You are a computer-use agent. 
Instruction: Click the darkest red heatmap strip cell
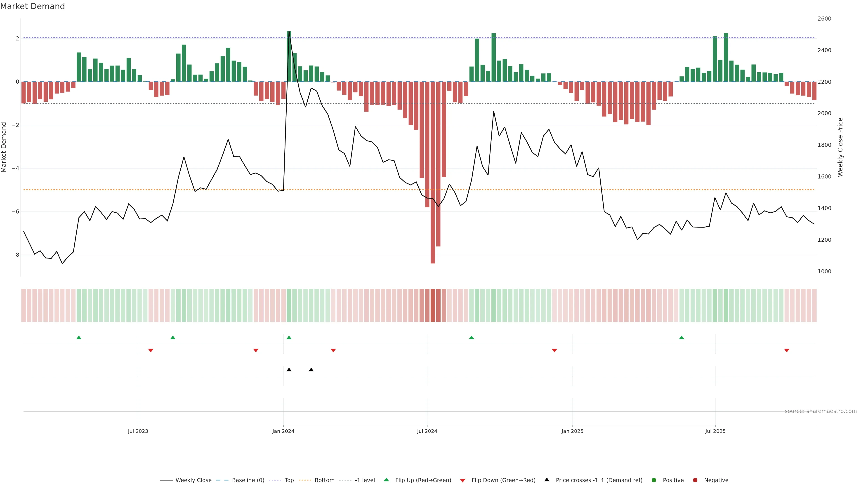pyautogui.click(x=433, y=305)
